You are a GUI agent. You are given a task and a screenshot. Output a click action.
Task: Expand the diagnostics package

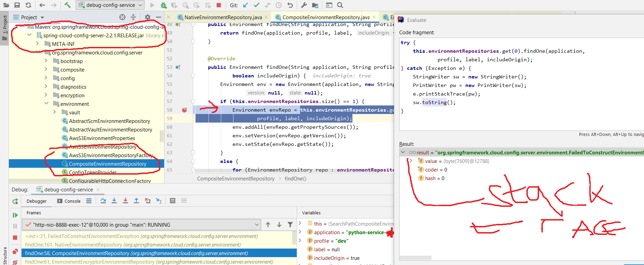(46, 86)
